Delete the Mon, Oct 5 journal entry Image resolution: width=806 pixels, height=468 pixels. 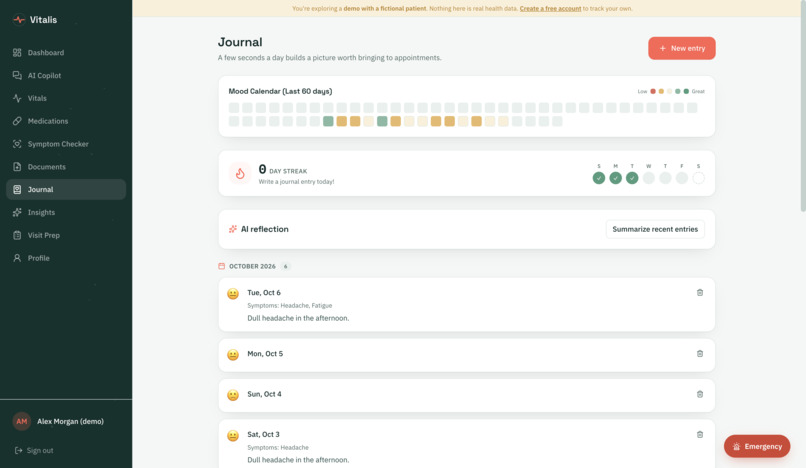point(700,353)
